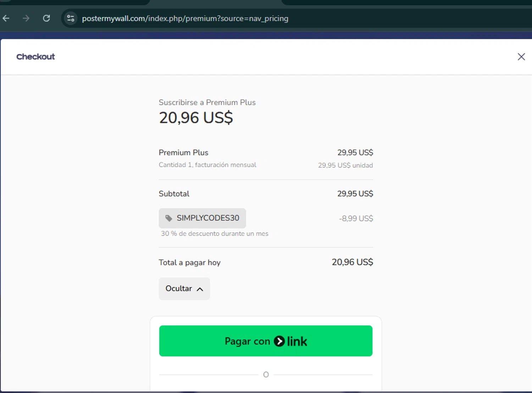
Task: Click the SIMPLYCODES30 promo code tag
Action: tap(202, 218)
